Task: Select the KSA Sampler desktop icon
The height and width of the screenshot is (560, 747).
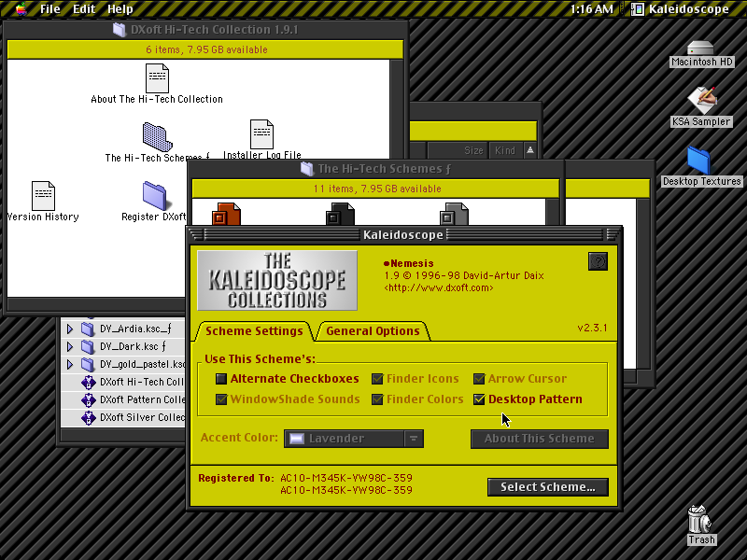Action: point(701,101)
